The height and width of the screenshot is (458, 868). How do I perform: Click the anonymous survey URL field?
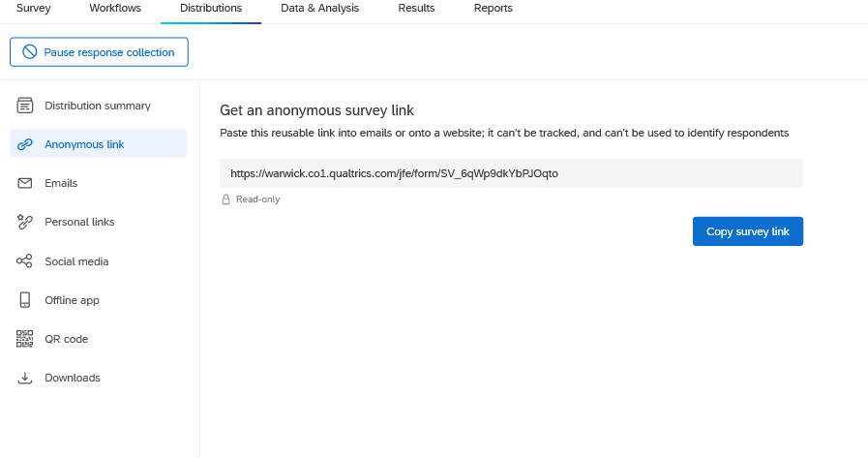point(511,173)
